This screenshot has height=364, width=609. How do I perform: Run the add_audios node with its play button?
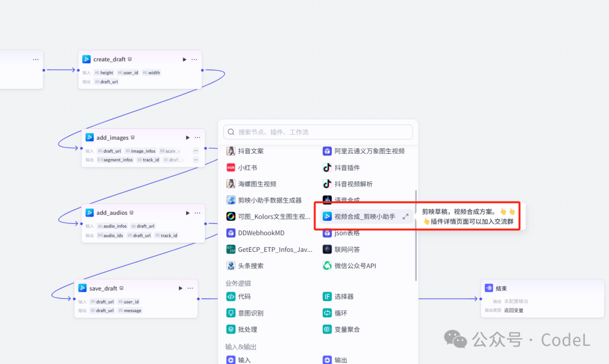point(188,213)
